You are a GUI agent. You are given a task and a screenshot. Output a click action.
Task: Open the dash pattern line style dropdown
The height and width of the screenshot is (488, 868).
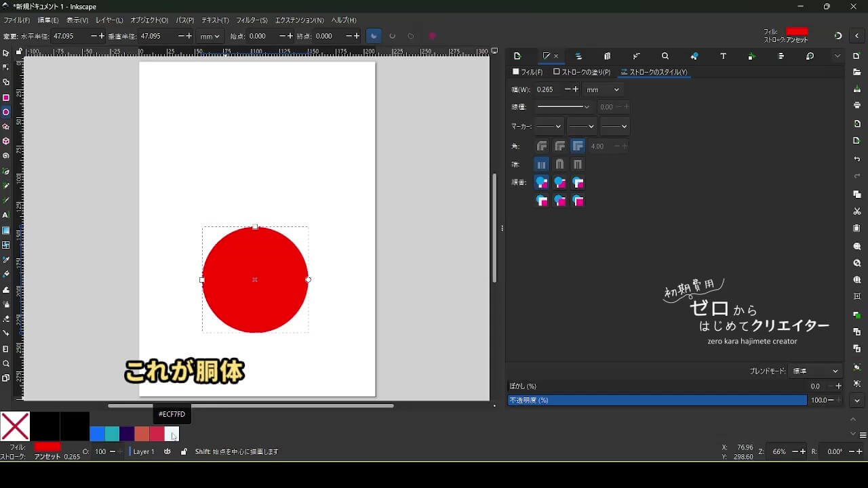(x=563, y=107)
